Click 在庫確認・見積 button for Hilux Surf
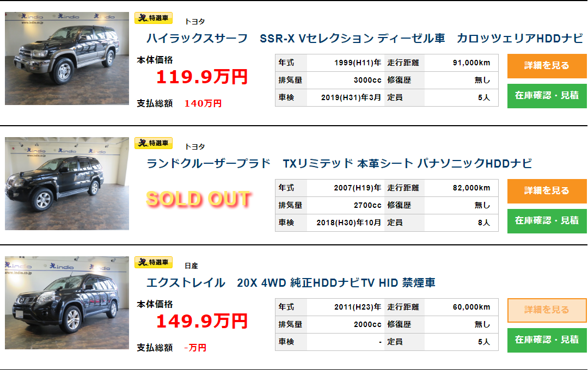The image size is (588, 370). 547,96
